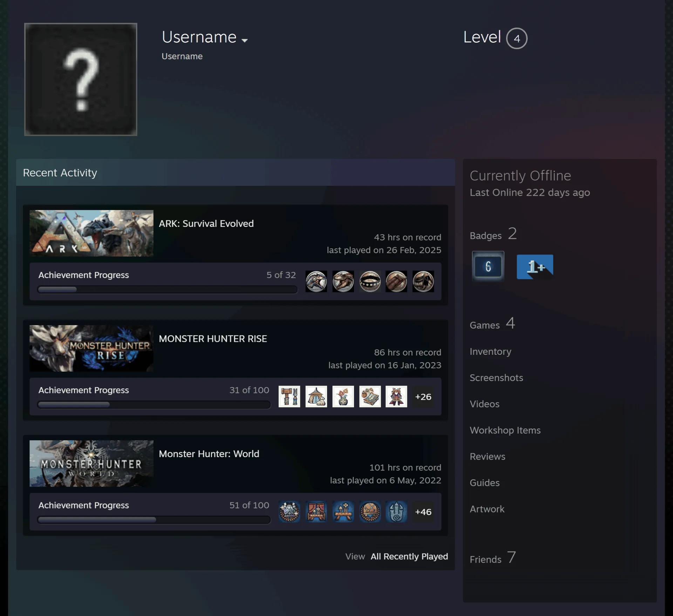Click the blue 1+ games badge

[535, 267]
